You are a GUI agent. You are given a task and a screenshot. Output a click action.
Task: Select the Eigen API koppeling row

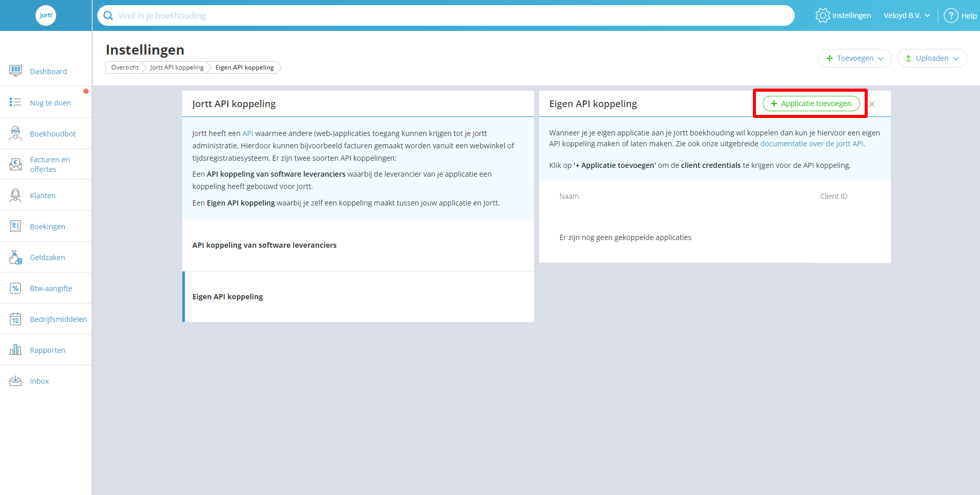358,297
